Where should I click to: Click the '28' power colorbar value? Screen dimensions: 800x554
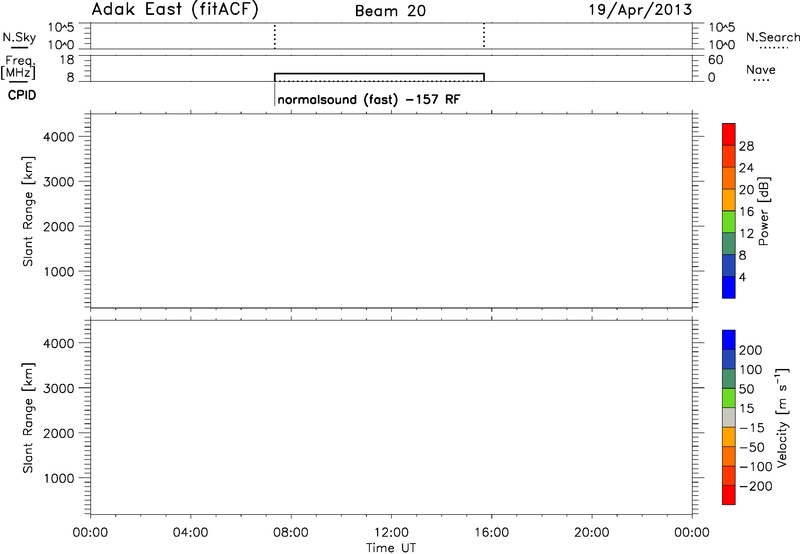click(746, 146)
